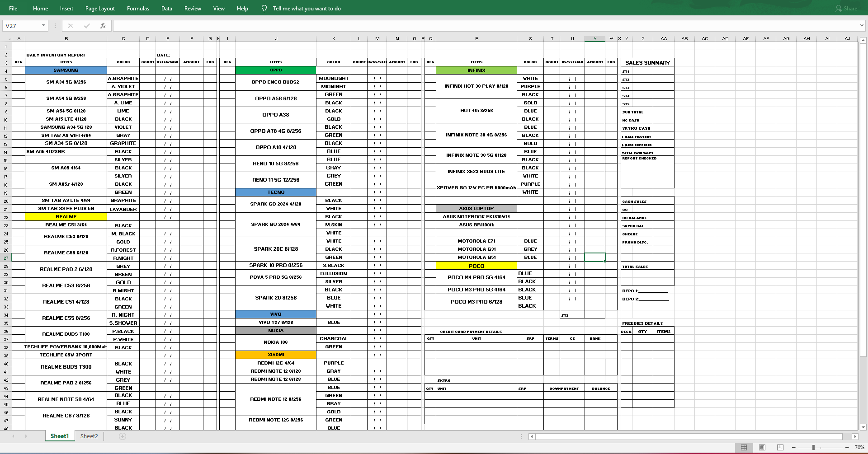Click the Select All corner triangle
The image size is (868, 454).
coord(6,39)
